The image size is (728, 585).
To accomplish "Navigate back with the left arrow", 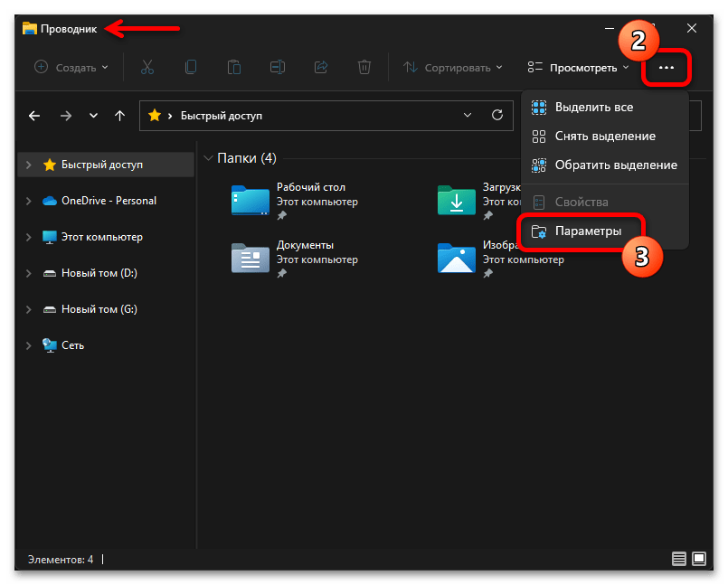I will point(34,116).
